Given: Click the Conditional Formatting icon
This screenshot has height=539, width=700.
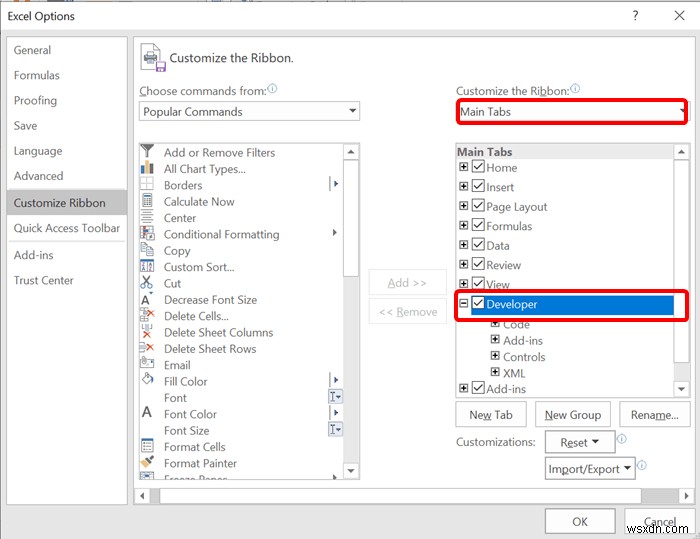Looking at the screenshot, I should 147,233.
